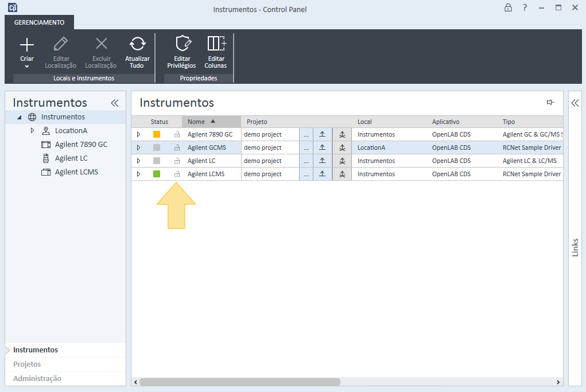
Task: Select Agilent LC in the tree
Action: (x=71, y=158)
